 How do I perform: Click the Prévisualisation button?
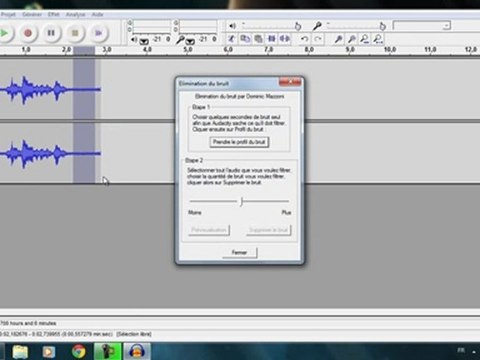tap(209, 230)
